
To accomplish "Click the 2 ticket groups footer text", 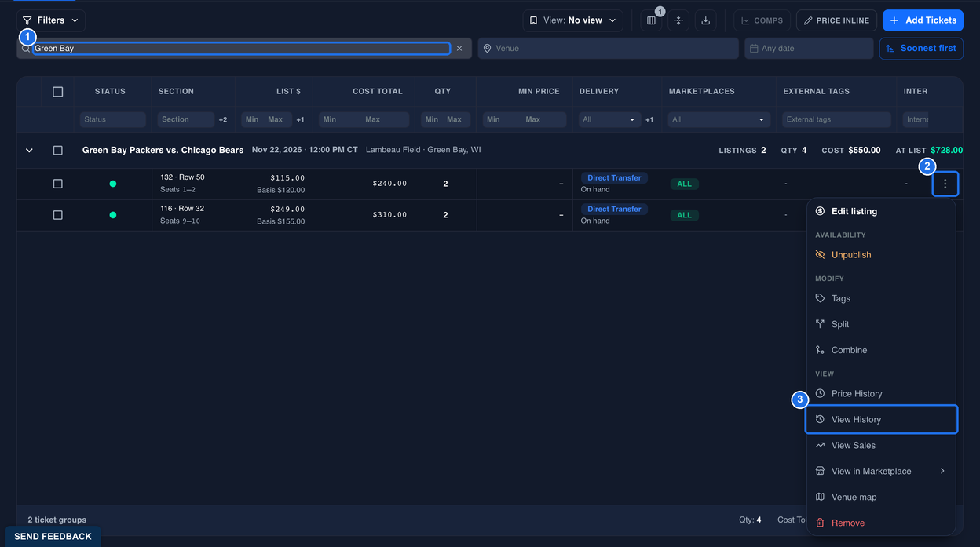I will (x=57, y=520).
